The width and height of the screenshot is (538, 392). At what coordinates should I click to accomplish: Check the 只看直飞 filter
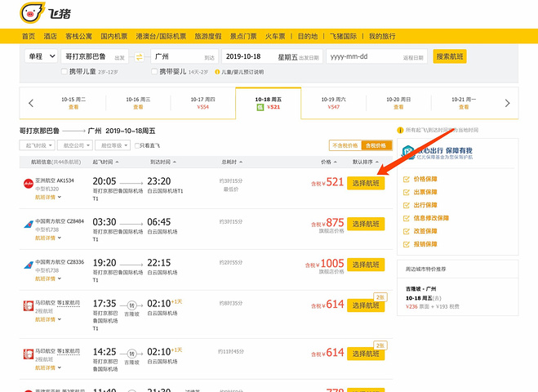[140, 145]
